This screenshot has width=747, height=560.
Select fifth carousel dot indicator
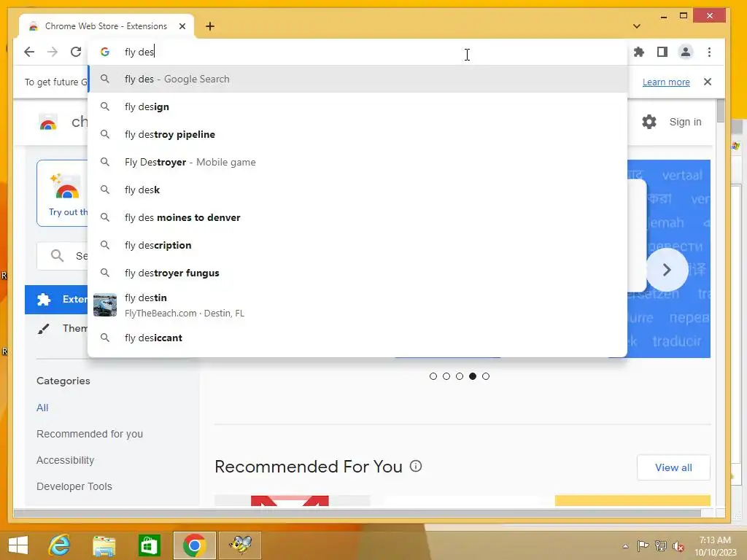click(x=485, y=376)
